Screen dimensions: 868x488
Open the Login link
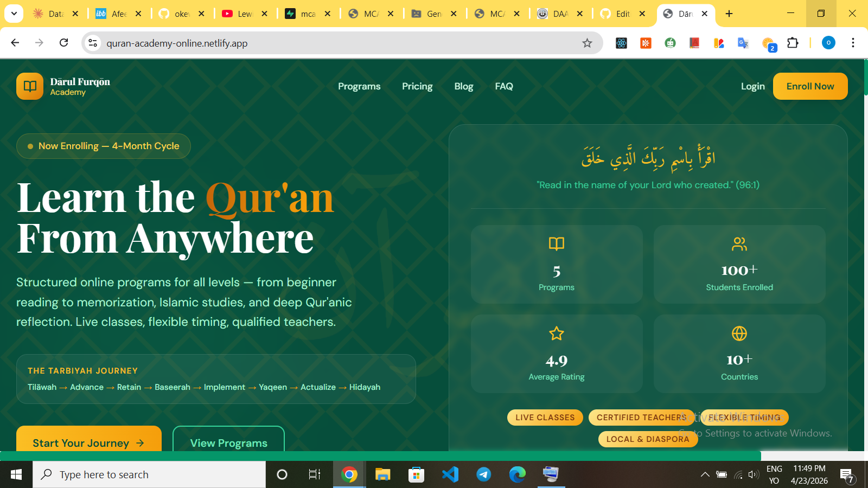point(753,86)
